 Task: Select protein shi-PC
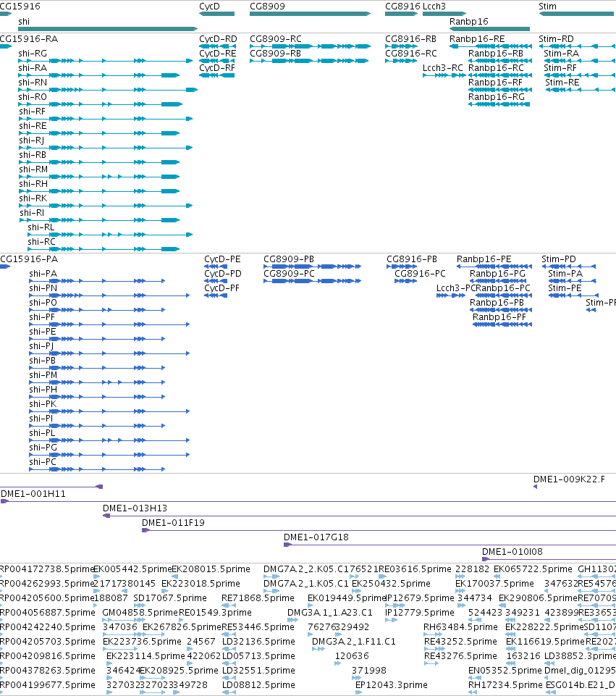[97, 469]
